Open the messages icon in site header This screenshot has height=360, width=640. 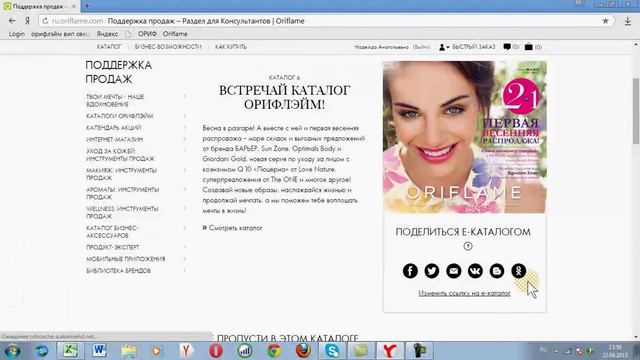(x=507, y=47)
